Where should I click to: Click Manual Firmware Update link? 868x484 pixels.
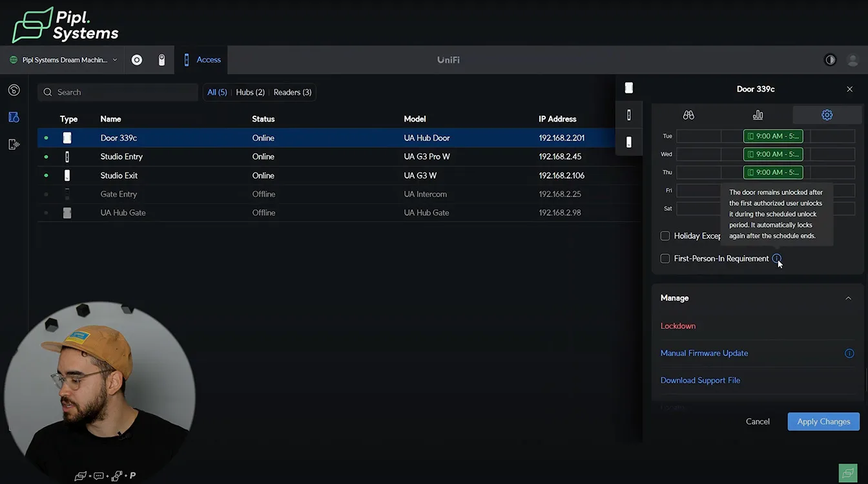(704, 353)
